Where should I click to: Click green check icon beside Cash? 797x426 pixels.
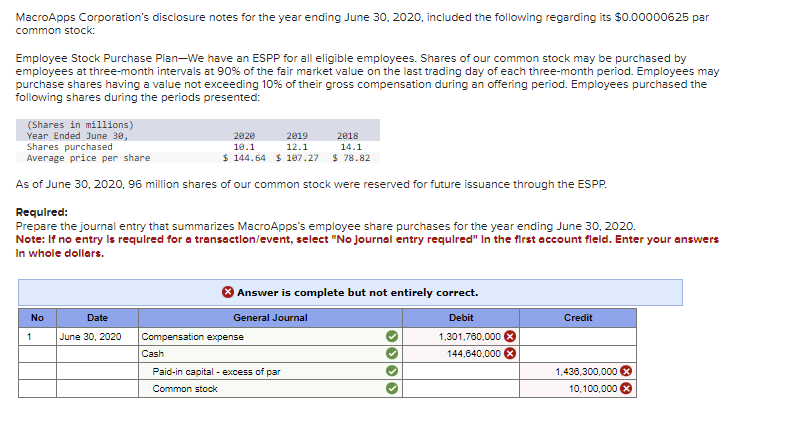[391, 353]
